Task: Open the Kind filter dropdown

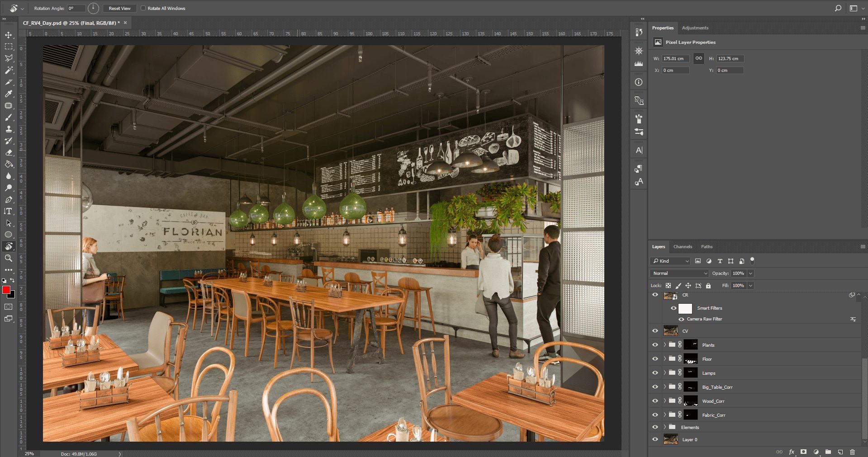Action: 670,261
